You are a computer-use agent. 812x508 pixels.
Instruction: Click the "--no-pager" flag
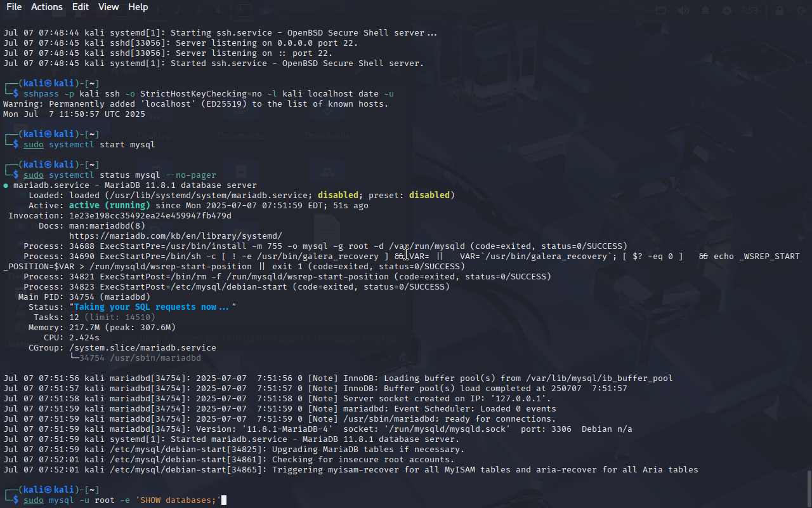coord(191,175)
